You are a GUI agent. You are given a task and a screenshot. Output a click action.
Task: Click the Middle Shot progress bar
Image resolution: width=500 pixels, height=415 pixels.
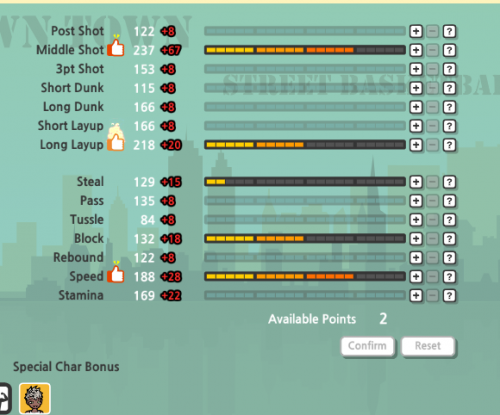tap(305, 50)
